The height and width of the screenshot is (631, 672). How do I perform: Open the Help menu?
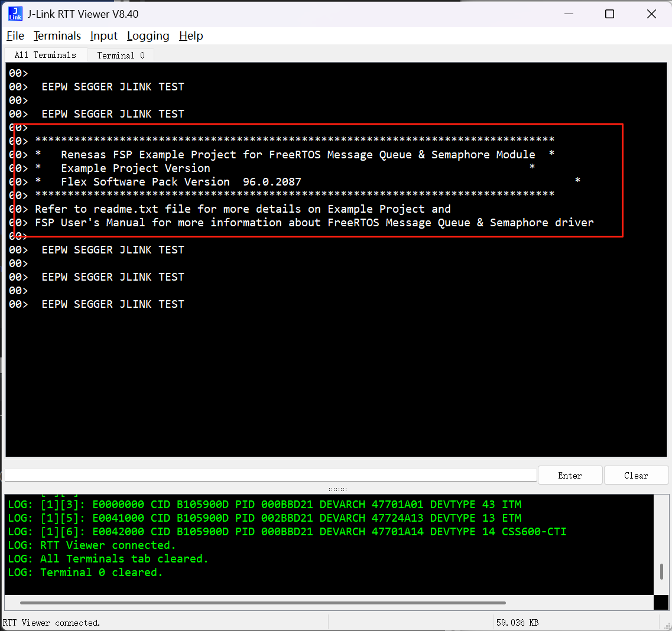click(191, 36)
